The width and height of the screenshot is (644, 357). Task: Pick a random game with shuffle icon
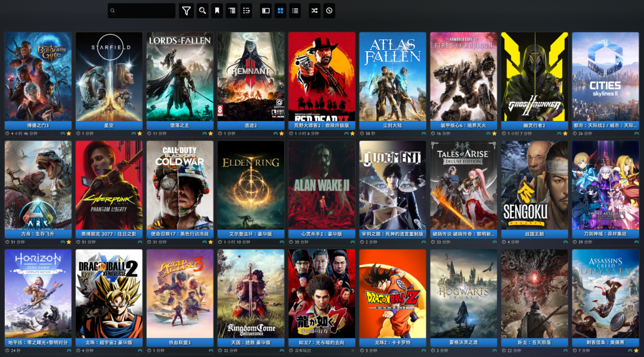(x=315, y=11)
